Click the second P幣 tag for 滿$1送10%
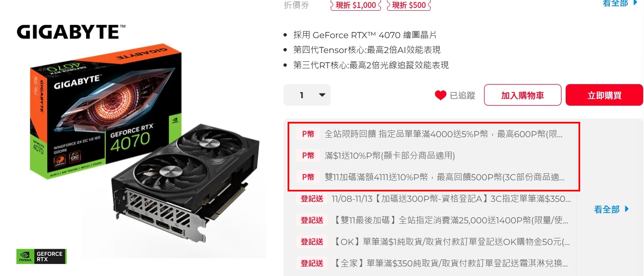The height and width of the screenshot is (276, 644). [308, 155]
